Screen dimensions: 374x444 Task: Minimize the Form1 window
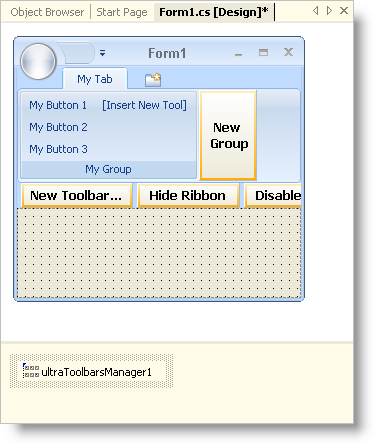pos(238,53)
